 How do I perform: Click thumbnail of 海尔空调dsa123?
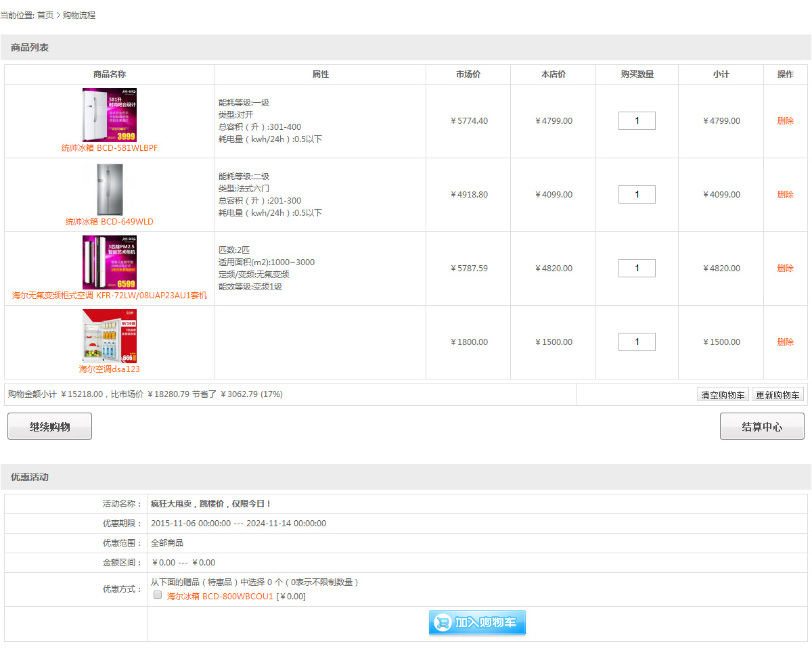pos(110,336)
